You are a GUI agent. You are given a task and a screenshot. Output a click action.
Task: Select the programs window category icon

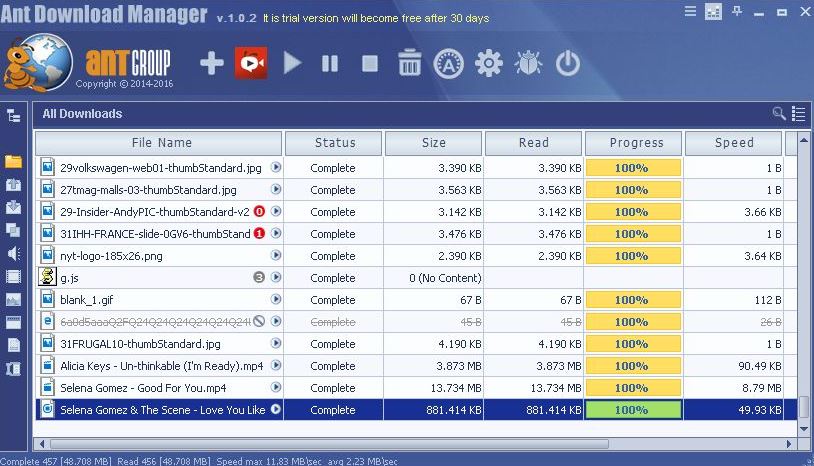[13, 322]
